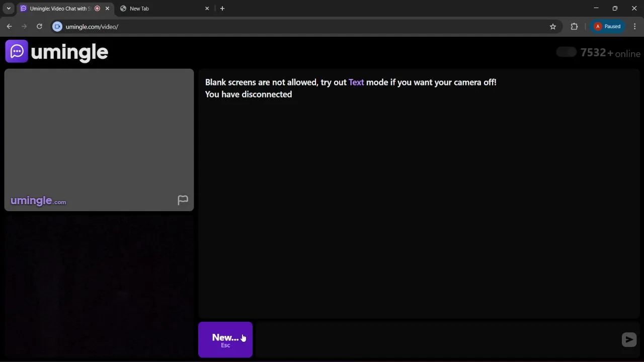
Task: Click the 7532+ online count text
Action: point(610,53)
